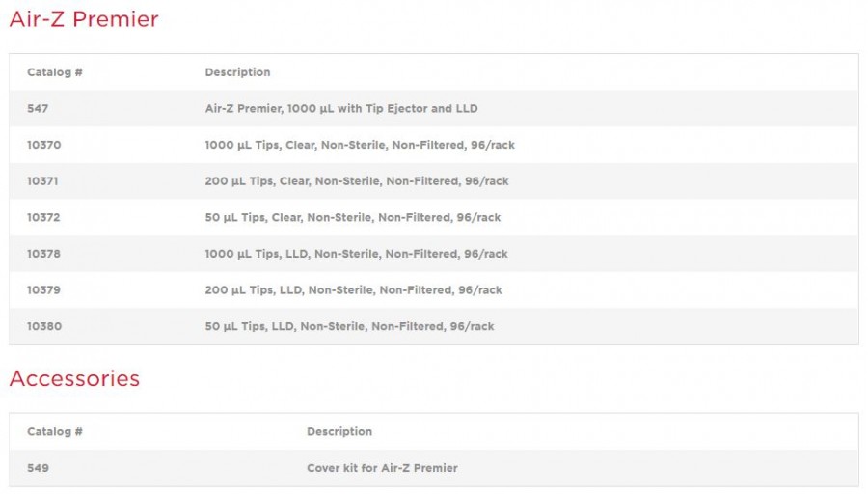Image resolution: width=868 pixels, height=494 pixels.
Task: Select catalog number 549 under Accessories
Action: (38, 468)
